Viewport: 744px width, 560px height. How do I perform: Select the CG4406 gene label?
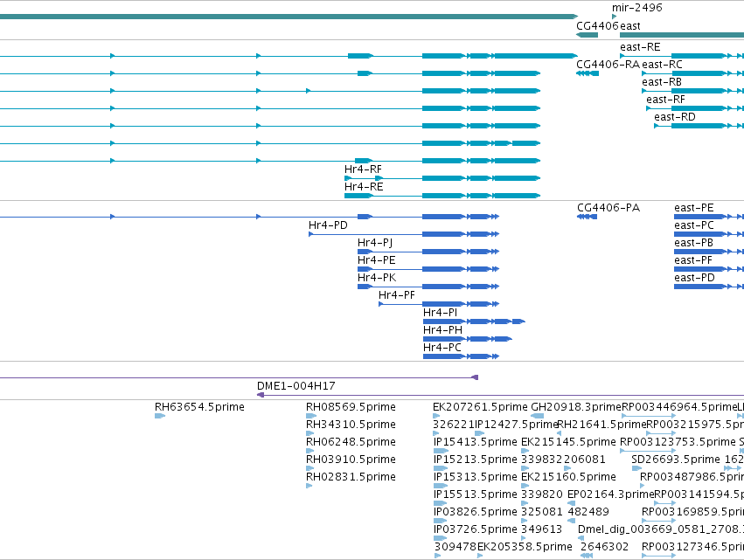point(597,25)
